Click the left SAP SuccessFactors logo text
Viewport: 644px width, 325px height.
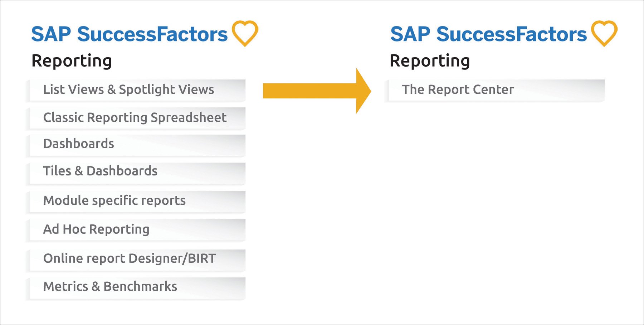[129, 34]
